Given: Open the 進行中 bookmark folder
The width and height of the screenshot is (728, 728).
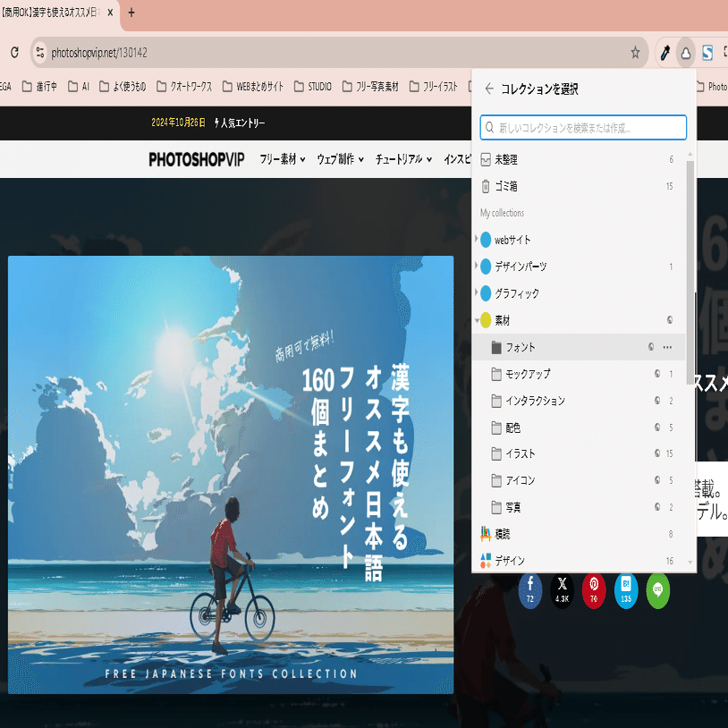Looking at the screenshot, I should [40, 87].
